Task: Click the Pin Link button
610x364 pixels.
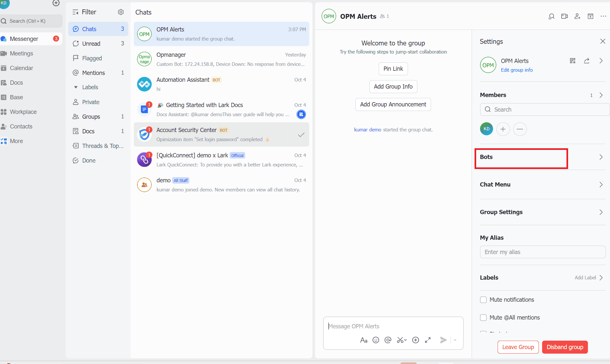Action: [393, 69]
